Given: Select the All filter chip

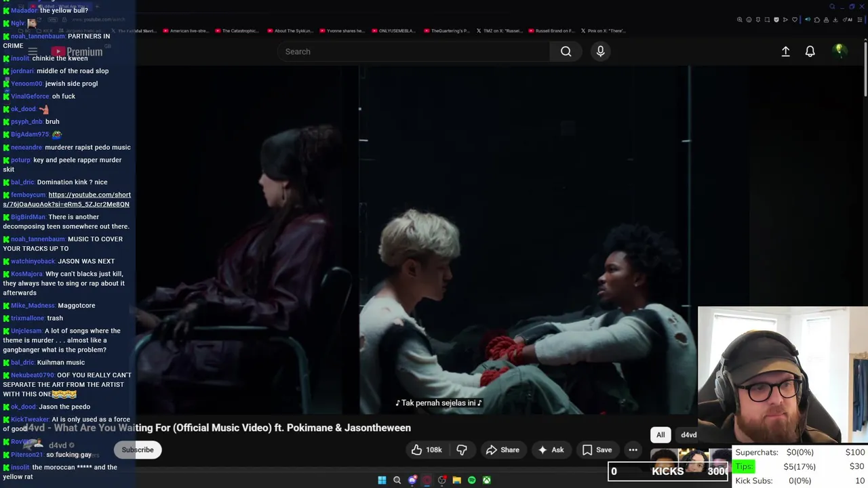Looking at the screenshot, I should (660, 435).
